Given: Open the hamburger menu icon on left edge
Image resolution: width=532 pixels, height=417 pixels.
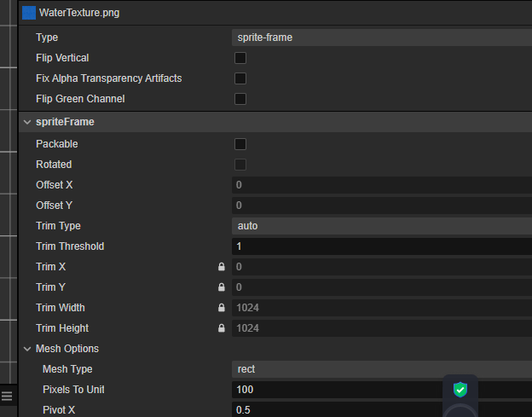Looking at the screenshot, I should point(7,396).
